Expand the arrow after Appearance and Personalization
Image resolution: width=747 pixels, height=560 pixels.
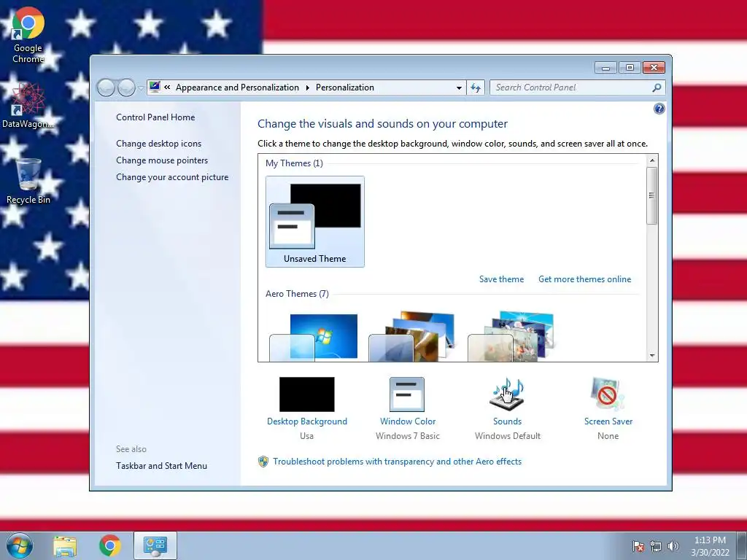[x=307, y=87]
